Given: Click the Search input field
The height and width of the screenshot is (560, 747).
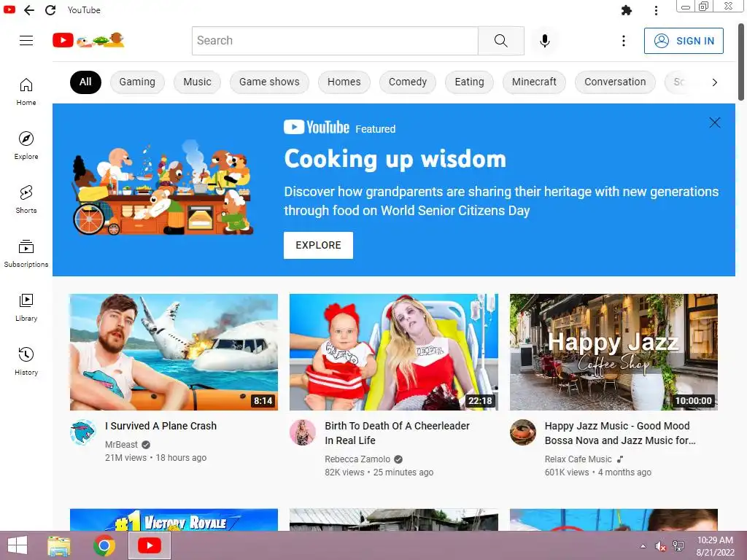Looking at the screenshot, I should point(335,41).
